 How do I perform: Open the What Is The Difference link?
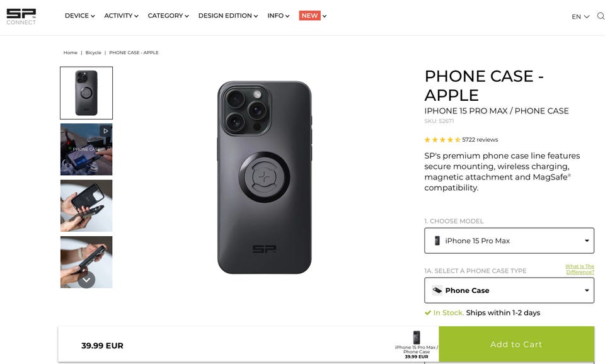point(579,269)
